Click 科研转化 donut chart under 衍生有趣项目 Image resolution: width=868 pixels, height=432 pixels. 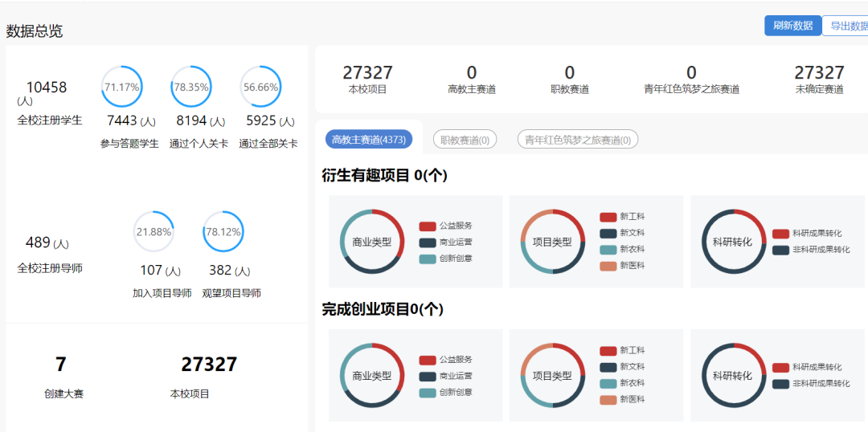pos(734,241)
